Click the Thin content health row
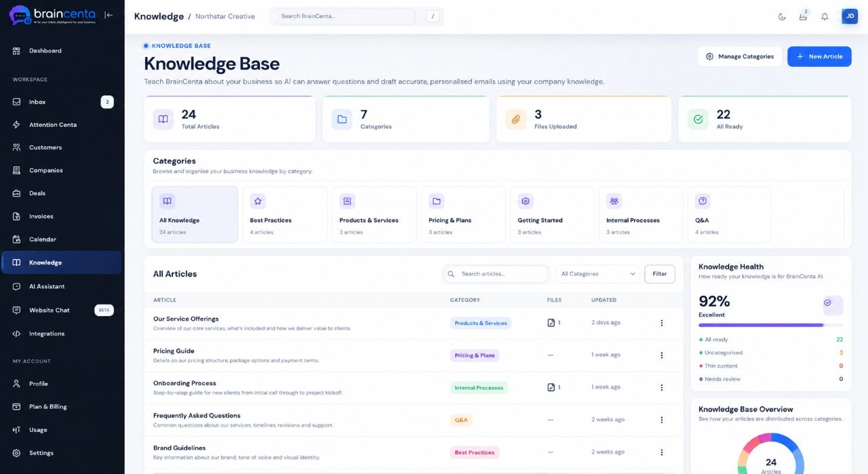The image size is (868, 474). pos(771,366)
